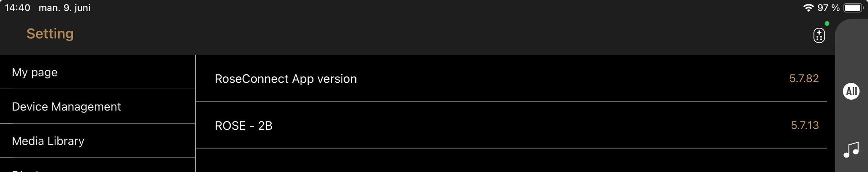Screen dimensions: 868x172
Task: Tap the date man. 9. juni
Action: (x=65, y=8)
